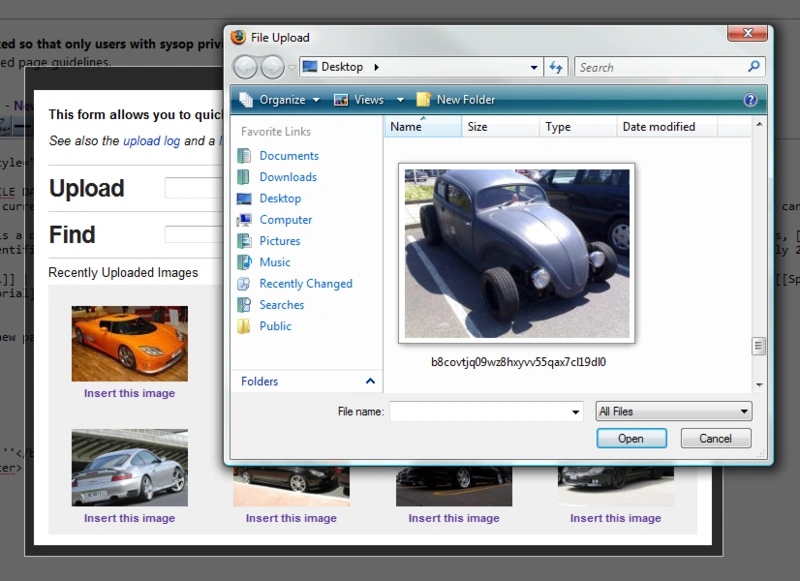This screenshot has width=800, height=581.
Task: Open Downloads in Favorite Links
Action: tap(287, 177)
